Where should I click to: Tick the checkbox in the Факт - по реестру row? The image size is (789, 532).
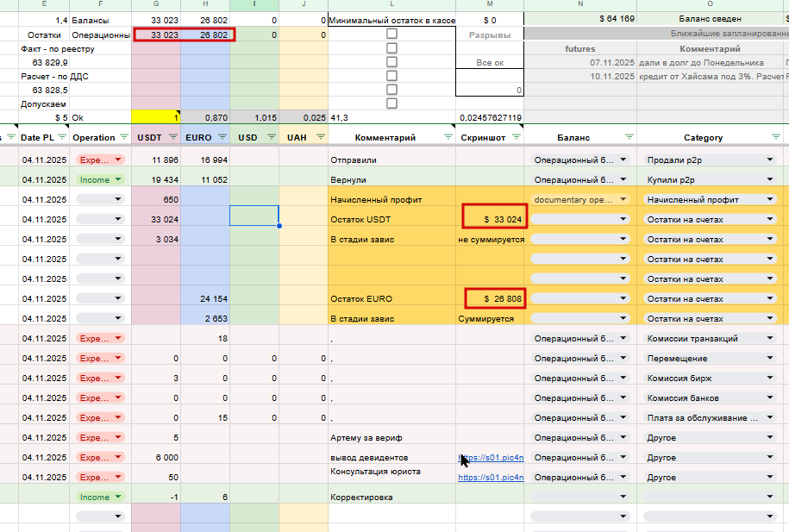click(x=391, y=48)
